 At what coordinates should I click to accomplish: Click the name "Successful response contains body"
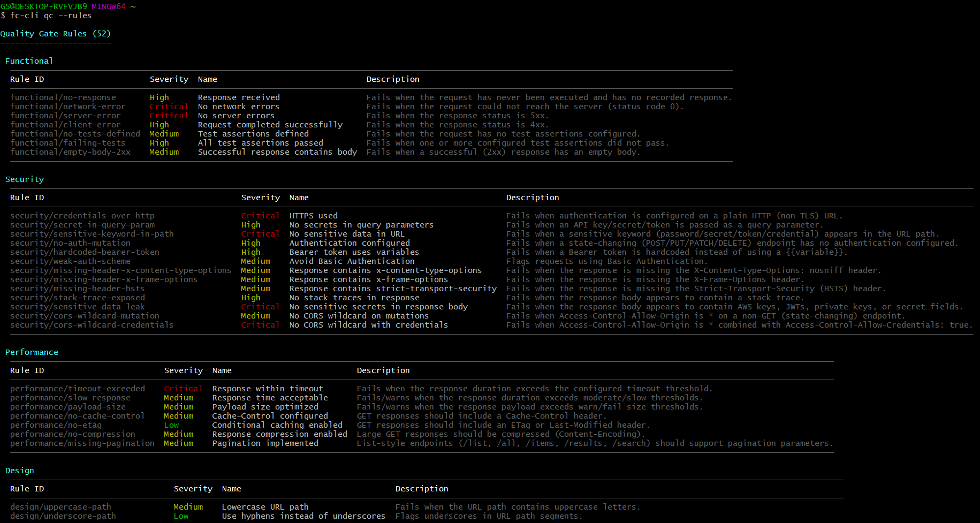pyautogui.click(x=277, y=152)
